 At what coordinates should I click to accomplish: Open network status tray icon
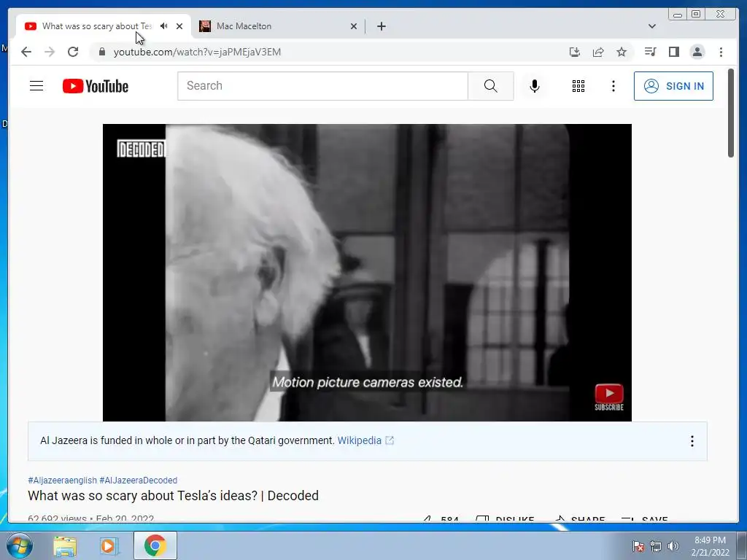click(656, 547)
